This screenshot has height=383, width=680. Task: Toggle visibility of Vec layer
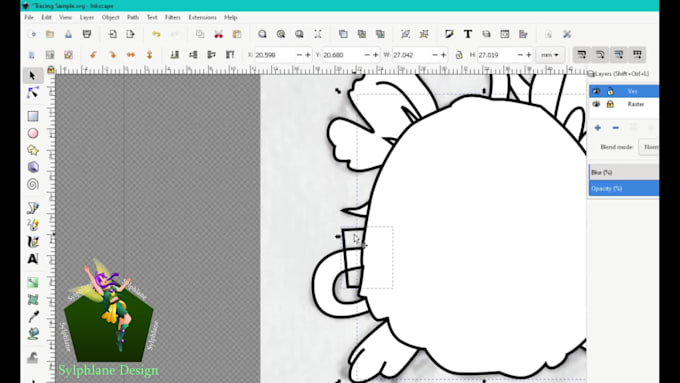point(596,91)
